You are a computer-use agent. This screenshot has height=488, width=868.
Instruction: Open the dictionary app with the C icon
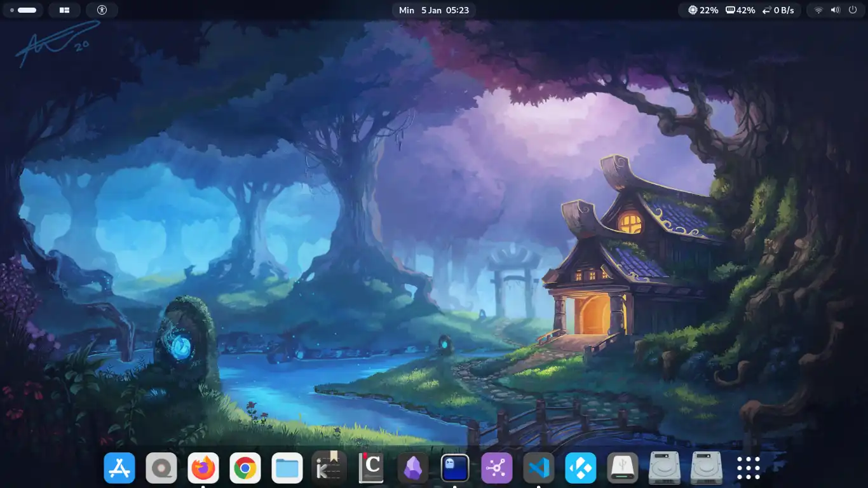(x=371, y=469)
